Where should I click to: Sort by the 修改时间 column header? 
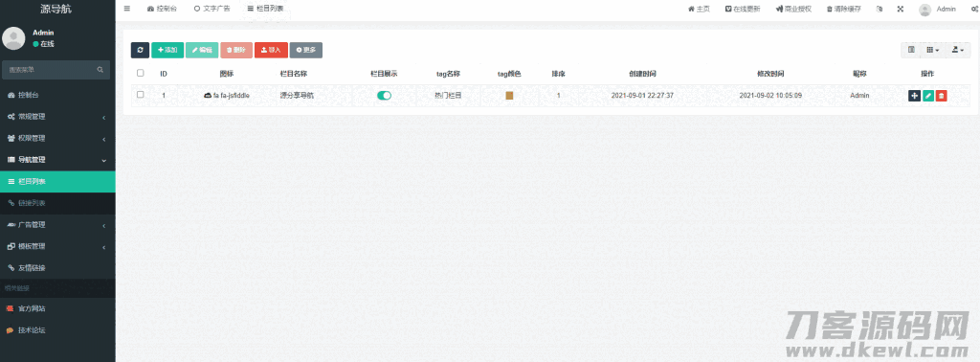770,74
